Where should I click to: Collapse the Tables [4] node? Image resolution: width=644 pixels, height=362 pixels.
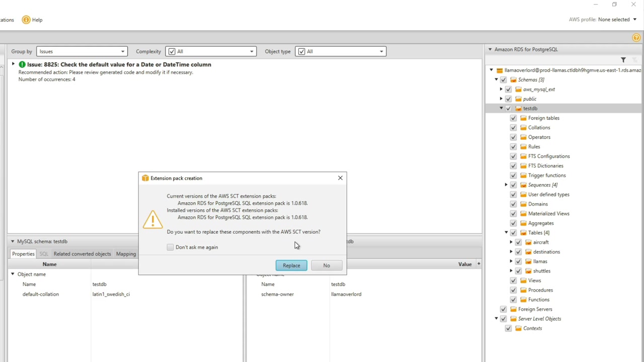pyautogui.click(x=506, y=233)
